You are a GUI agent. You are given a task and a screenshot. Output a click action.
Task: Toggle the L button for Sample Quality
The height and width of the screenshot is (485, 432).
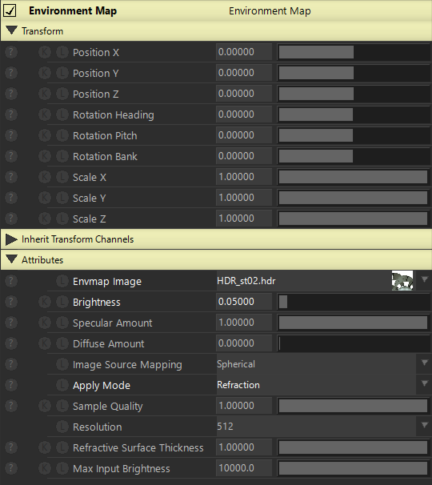click(62, 406)
